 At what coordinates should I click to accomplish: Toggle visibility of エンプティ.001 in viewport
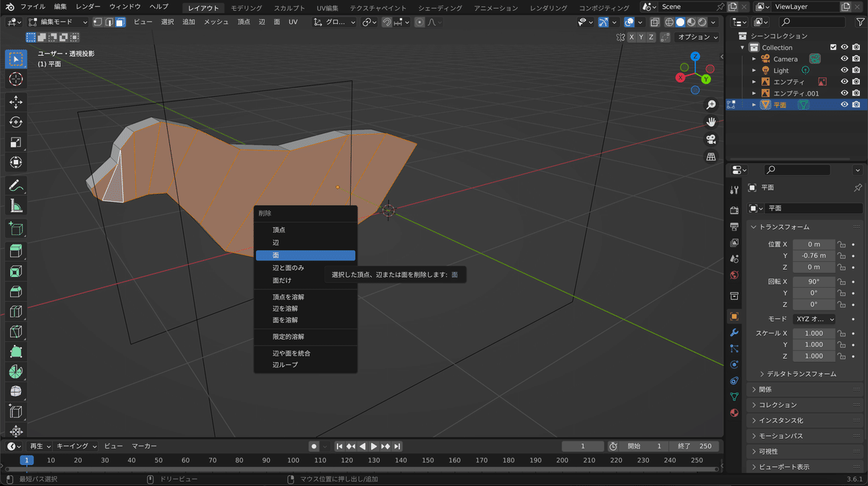844,93
